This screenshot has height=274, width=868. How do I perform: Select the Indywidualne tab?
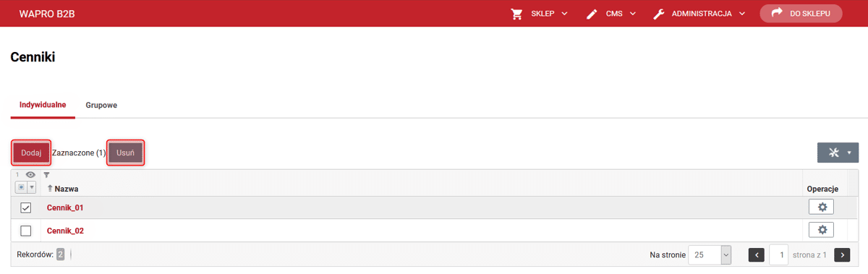tap(43, 105)
